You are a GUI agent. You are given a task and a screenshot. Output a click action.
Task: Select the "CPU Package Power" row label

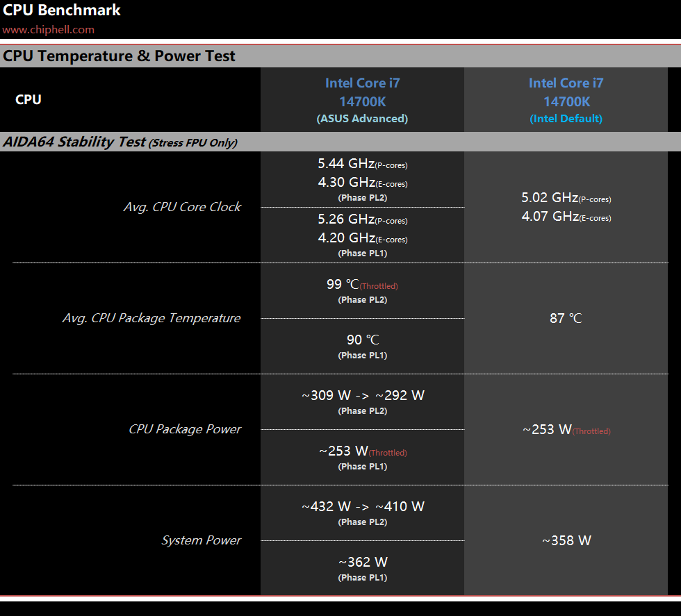(185, 429)
